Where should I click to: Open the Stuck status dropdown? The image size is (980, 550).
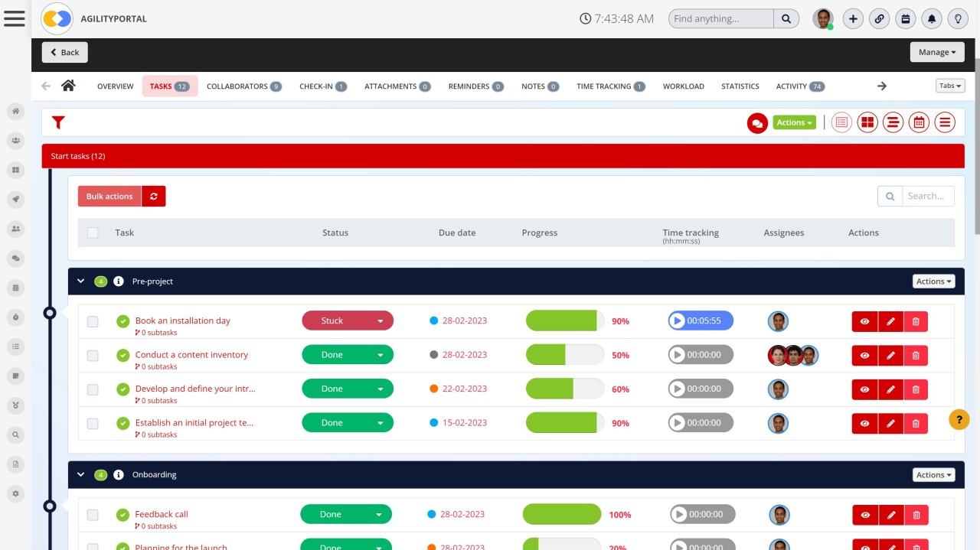[x=348, y=321]
